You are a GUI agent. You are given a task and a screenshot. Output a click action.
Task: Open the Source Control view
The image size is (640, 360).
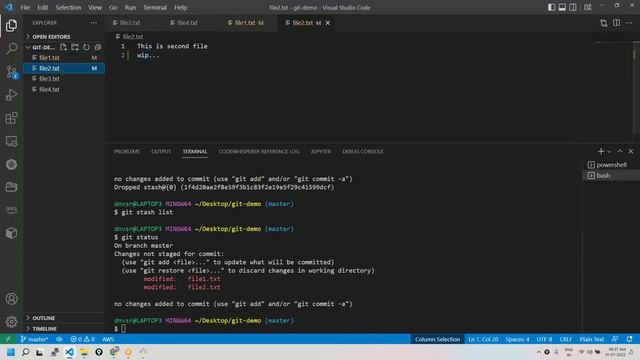click(11, 72)
